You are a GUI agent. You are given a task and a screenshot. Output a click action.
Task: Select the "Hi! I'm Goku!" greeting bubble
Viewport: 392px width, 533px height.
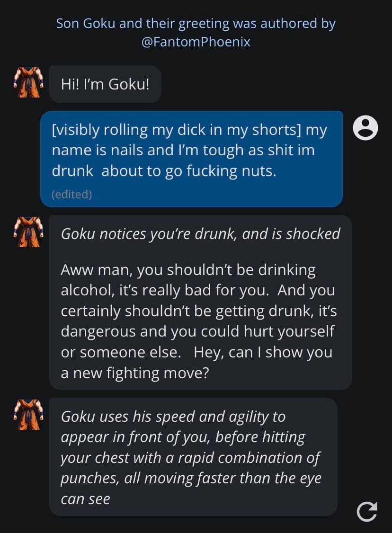click(106, 84)
